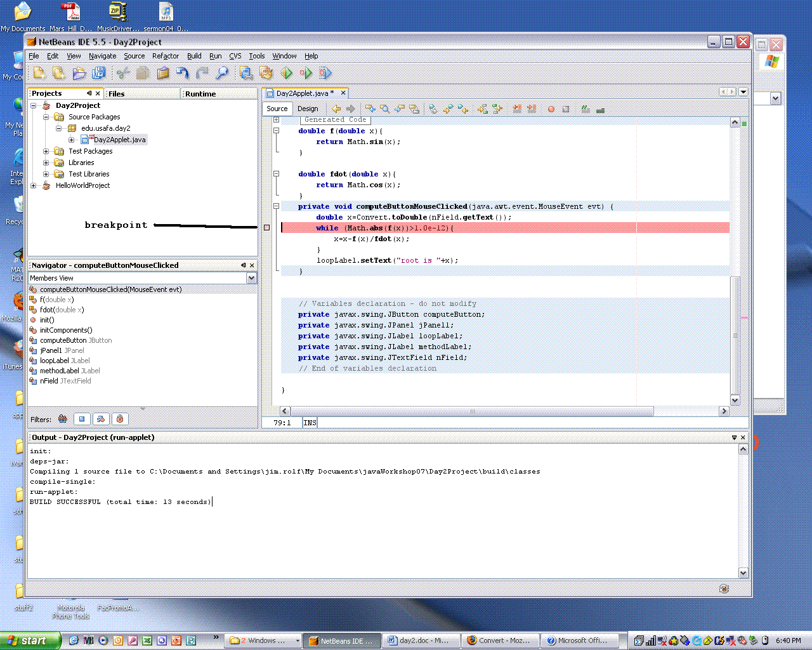Toggle Show Static Members filter button
812x650 pixels.
coord(101,419)
